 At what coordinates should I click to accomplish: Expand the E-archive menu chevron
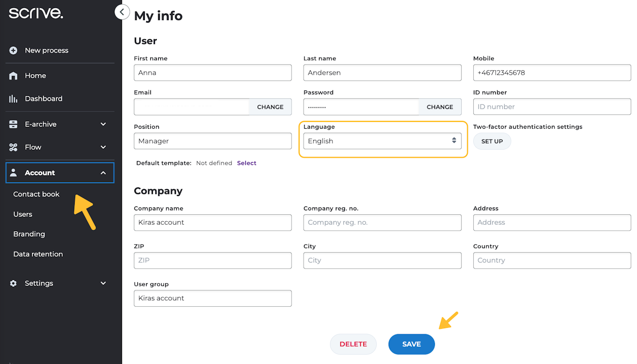(103, 124)
